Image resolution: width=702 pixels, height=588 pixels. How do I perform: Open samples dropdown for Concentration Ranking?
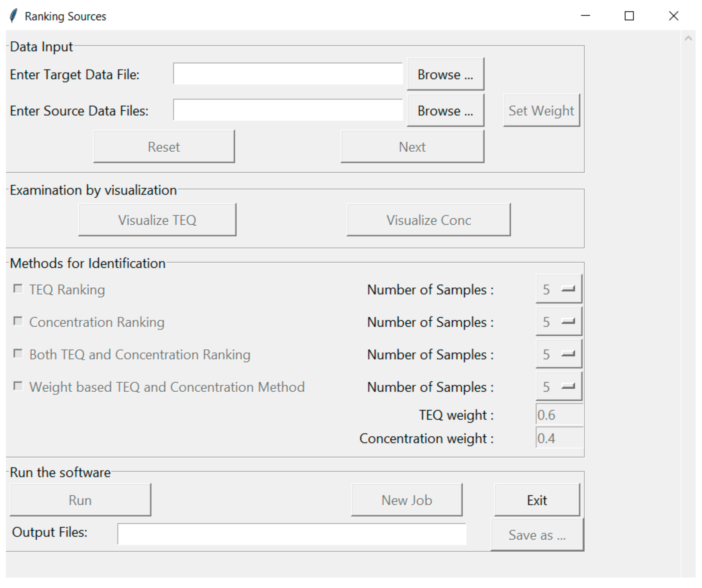tap(559, 321)
